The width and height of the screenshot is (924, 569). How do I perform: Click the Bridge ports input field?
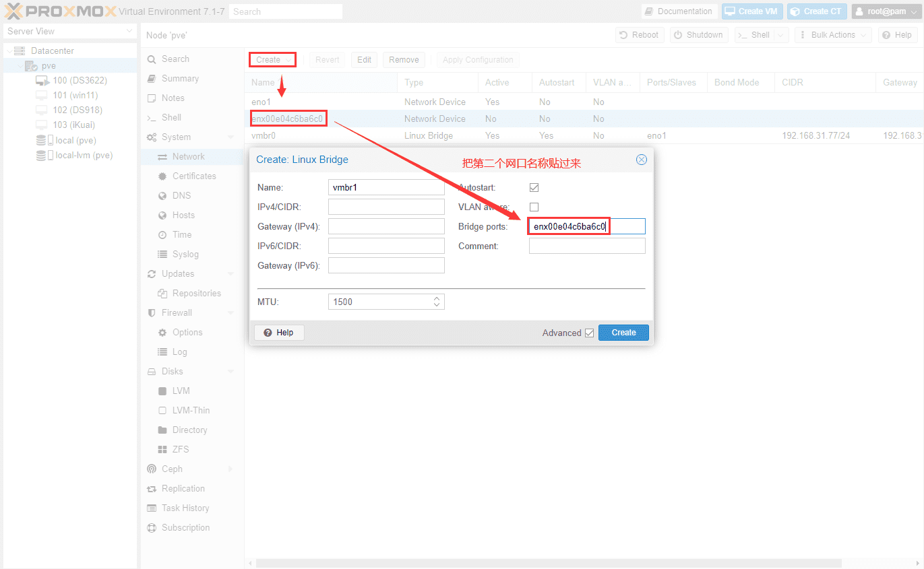(587, 226)
